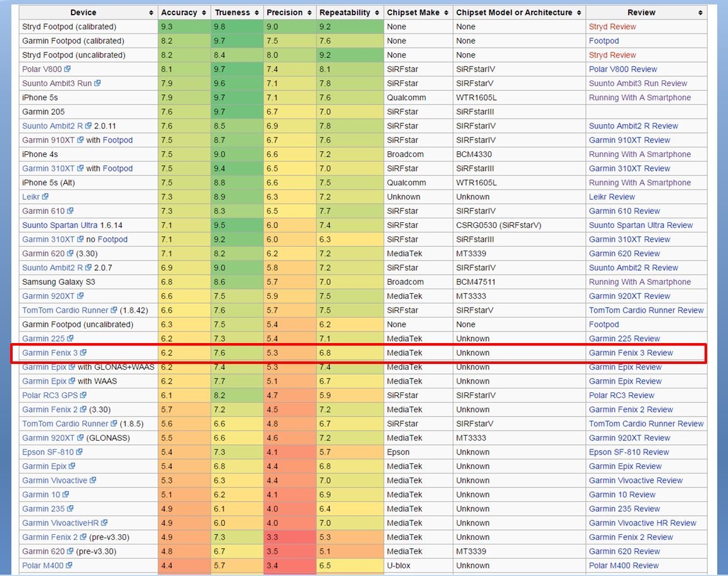Image resolution: width=728 pixels, height=576 pixels.
Task: Click external link icon beside Garmin 610
Action: click(x=70, y=211)
